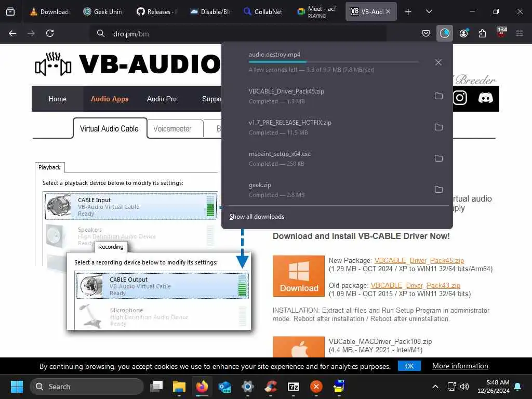The width and height of the screenshot is (532, 399).
Task: Open notifications bell icon
Action: pos(518,387)
